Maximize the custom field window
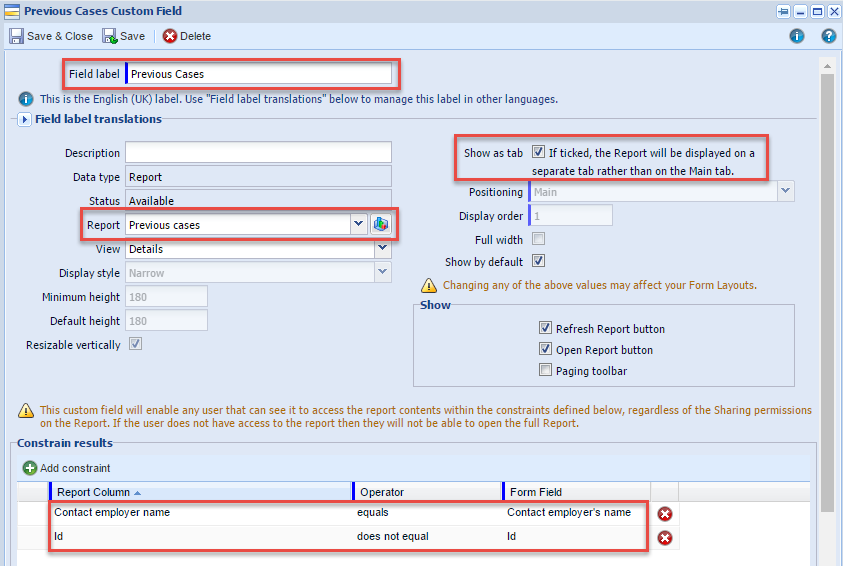843x566 pixels. (x=817, y=11)
